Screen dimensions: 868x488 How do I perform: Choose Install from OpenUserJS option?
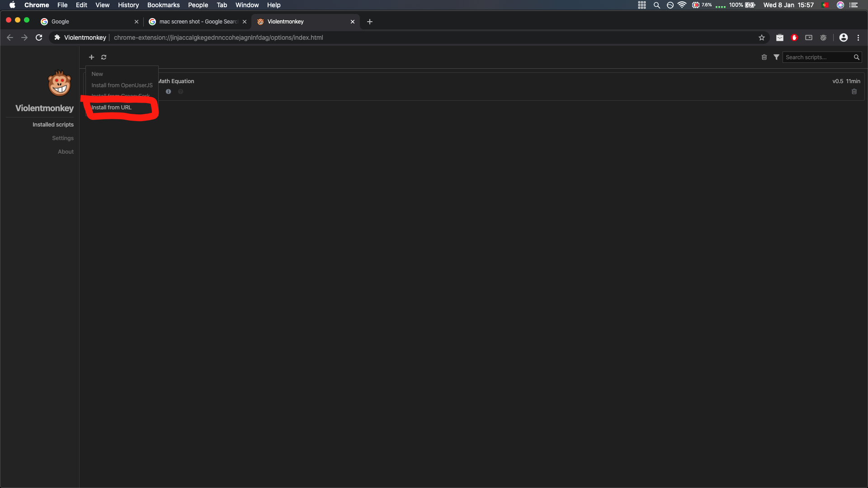pos(122,85)
